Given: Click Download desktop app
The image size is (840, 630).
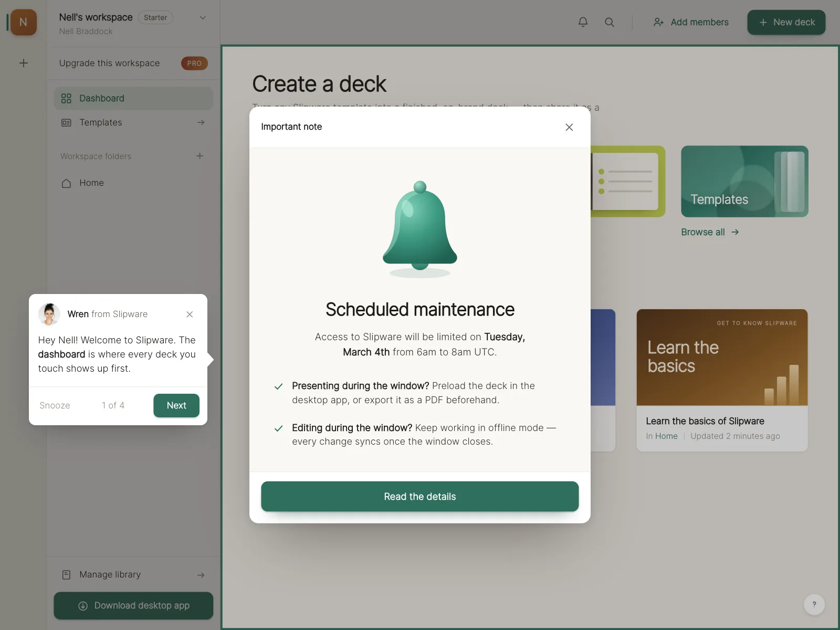Looking at the screenshot, I should 133,605.
